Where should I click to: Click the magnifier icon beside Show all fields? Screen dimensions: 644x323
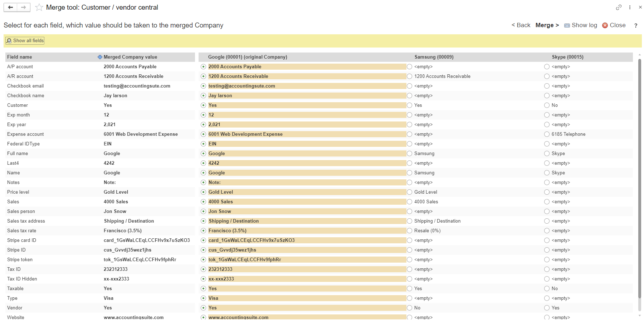pos(9,41)
